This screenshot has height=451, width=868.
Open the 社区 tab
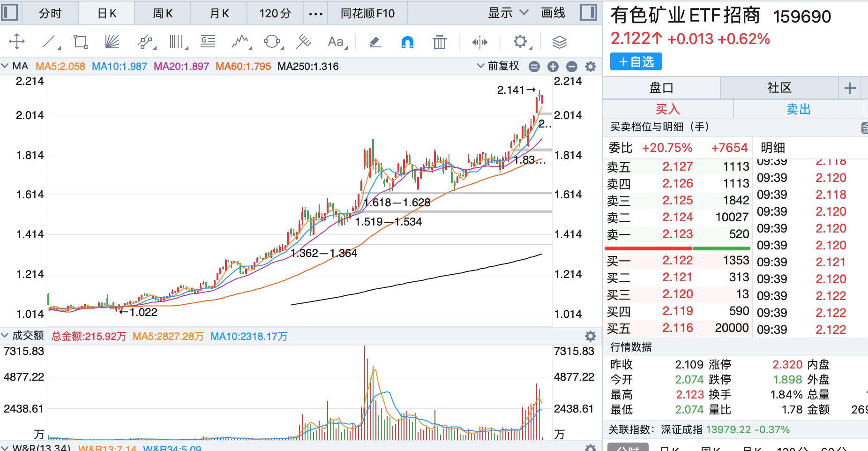(x=779, y=88)
